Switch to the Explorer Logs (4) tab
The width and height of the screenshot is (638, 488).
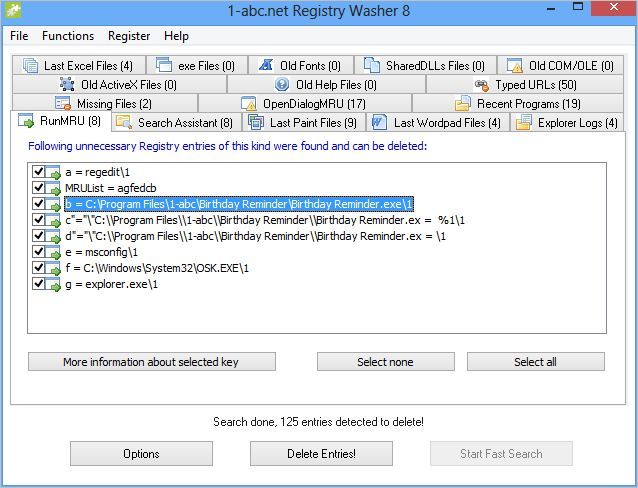tap(567, 122)
